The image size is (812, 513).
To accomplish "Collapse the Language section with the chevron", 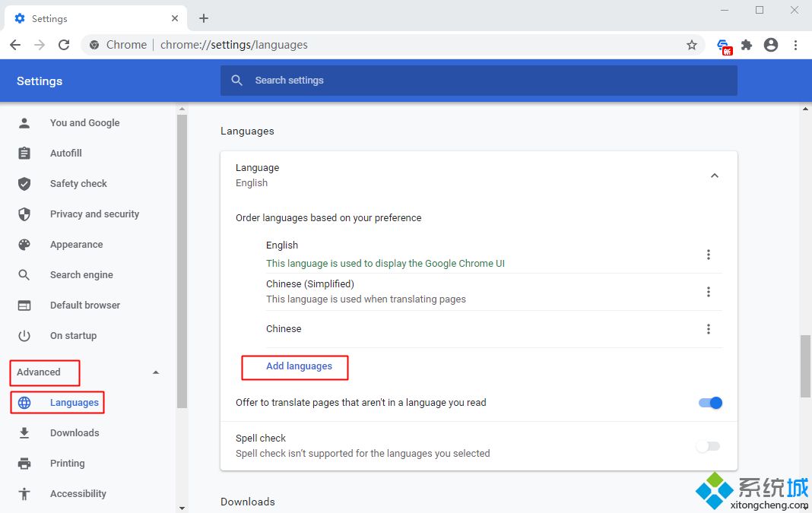I will [x=715, y=176].
